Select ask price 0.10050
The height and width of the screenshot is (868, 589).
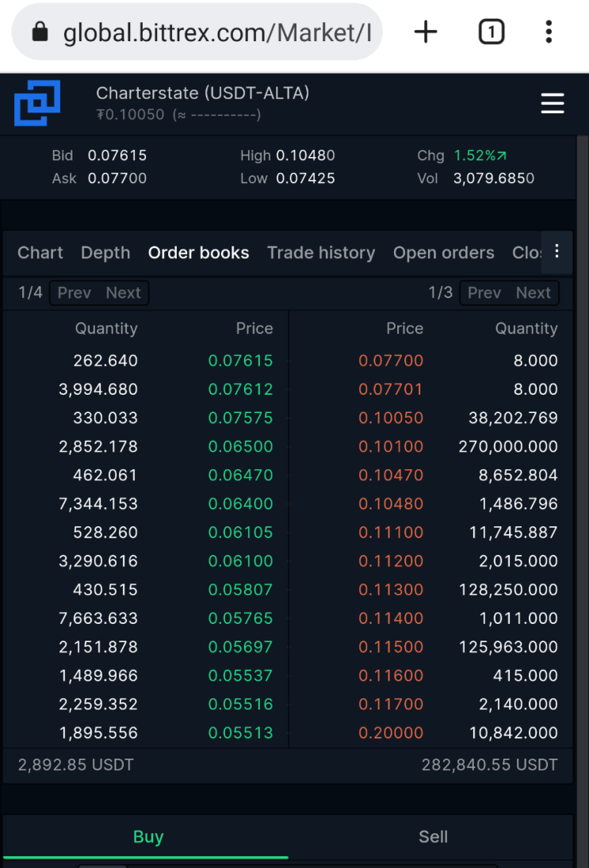pyautogui.click(x=391, y=418)
